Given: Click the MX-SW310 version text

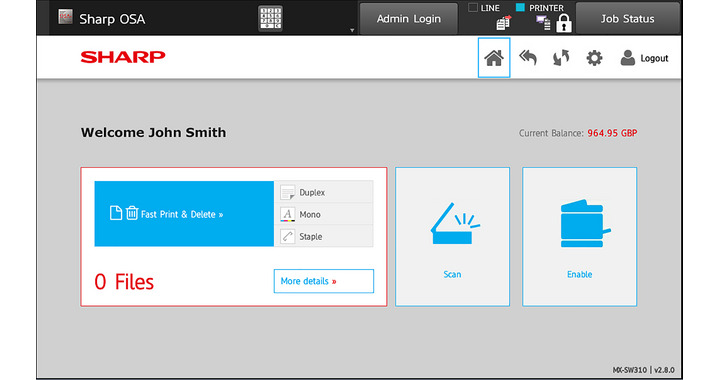Looking at the screenshot, I should [643, 370].
